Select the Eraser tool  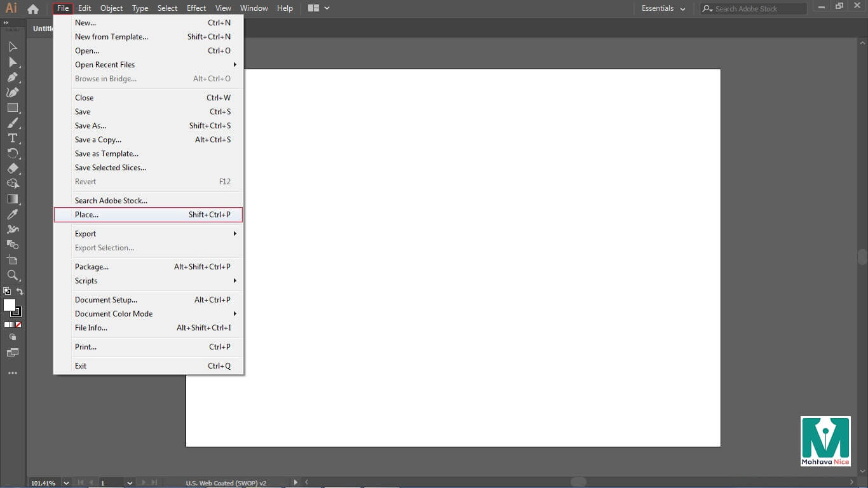click(13, 169)
